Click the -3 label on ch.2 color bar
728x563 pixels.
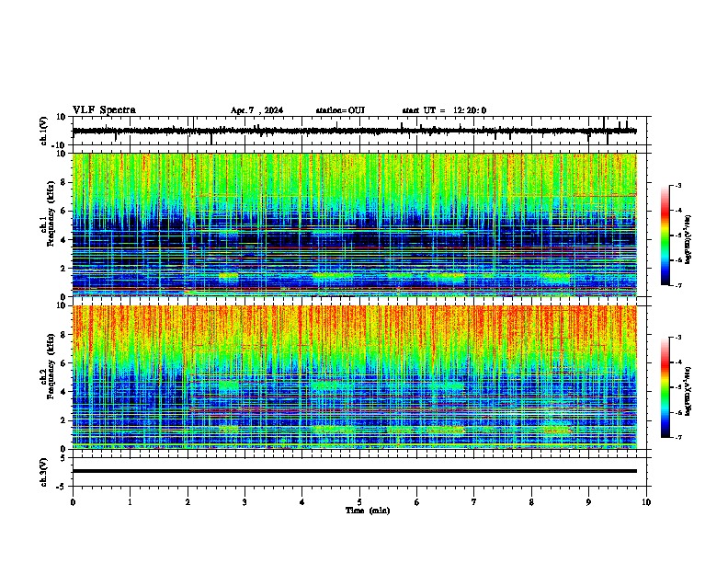[677, 338]
